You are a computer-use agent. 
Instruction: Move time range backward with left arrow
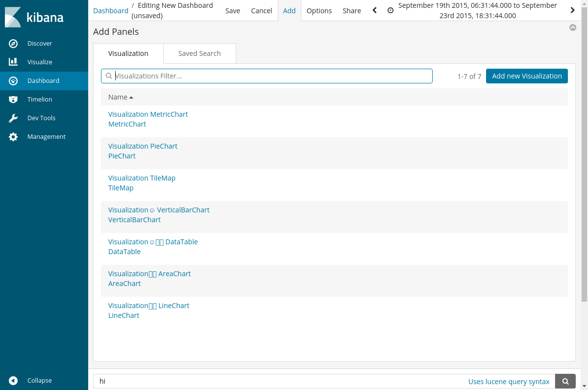(374, 10)
